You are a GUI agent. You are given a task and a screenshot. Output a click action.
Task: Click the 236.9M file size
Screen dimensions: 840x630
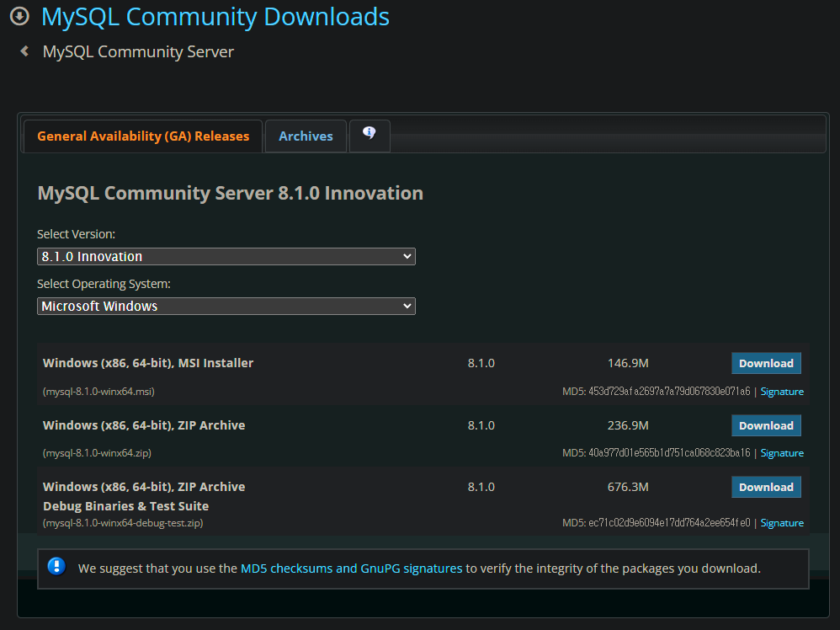(x=628, y=425)
